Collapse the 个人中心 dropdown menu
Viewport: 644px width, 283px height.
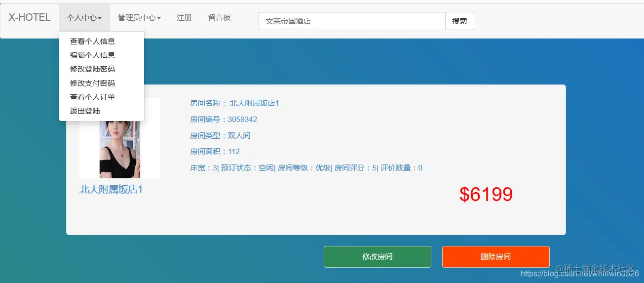pyautogui.click(x=84, y=18)
